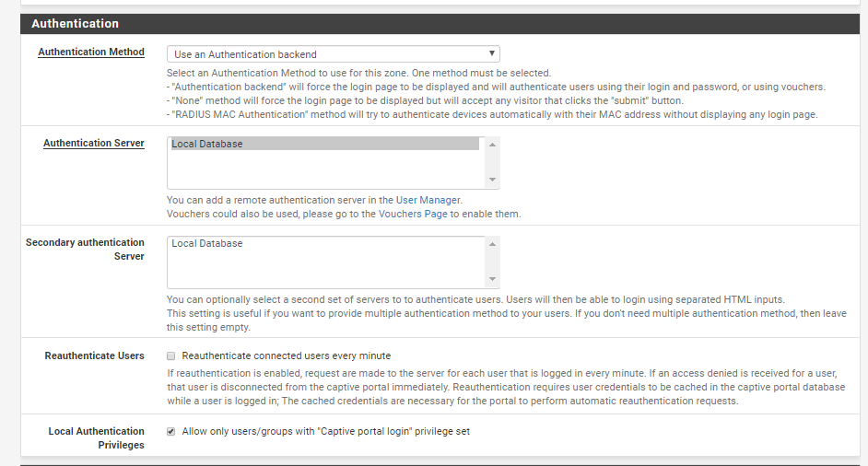868x466 pixels.
Task: Click up arrow of Authentication Server list scrollbar
Action: [x=492, y=145]
